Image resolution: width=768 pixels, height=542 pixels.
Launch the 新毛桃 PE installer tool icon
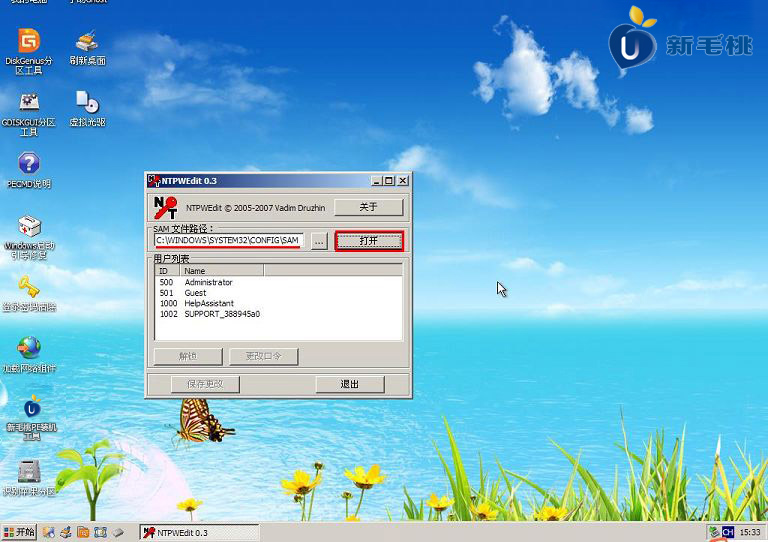[32, 409]
